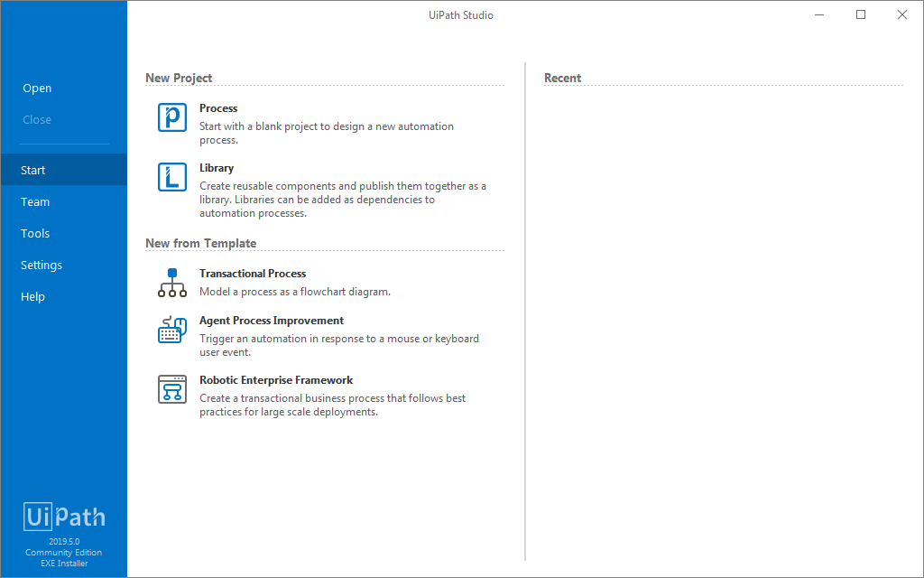Click the 2019.5.0 version number
This screenshot has height=578, width=924.
tap(64, 542)
